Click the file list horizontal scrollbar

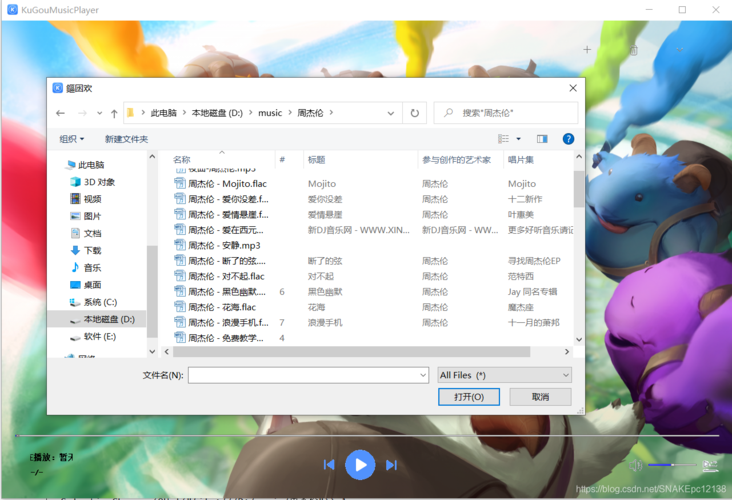pyautogui.click(x=351, y=352)
